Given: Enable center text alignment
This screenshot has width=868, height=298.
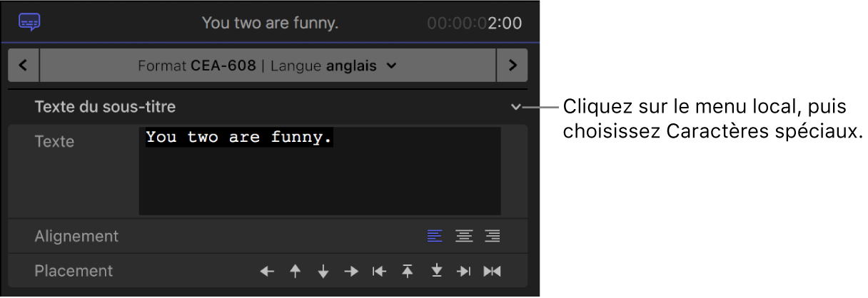Looking at the screenshot, I should [x=464, y=236].
